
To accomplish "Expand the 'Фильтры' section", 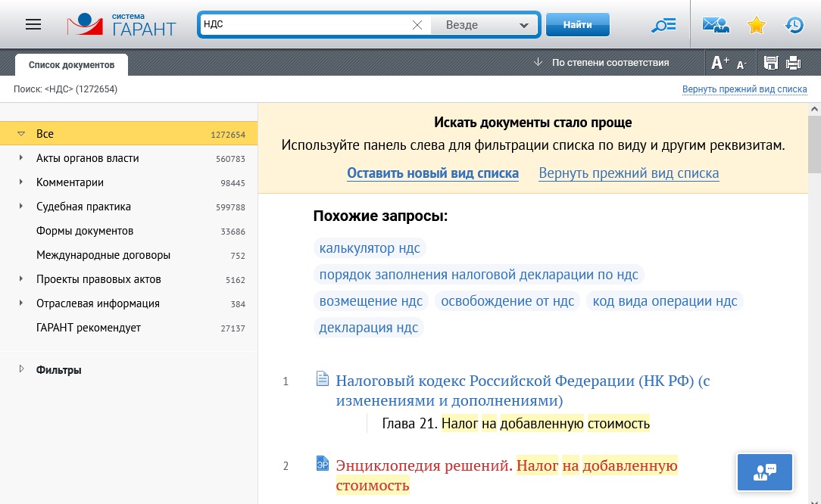I will 21,370.
